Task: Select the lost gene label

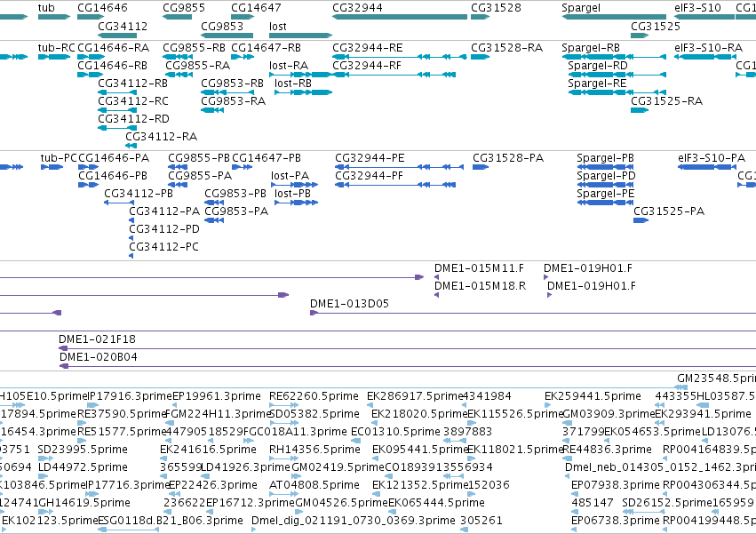Action: [278, 26]
